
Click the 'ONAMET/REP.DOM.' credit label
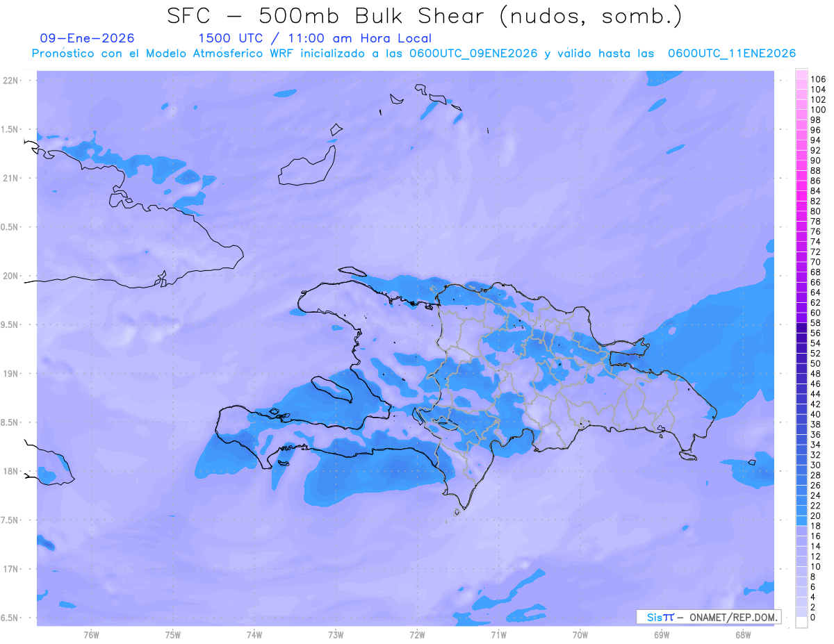click(733, 617)
